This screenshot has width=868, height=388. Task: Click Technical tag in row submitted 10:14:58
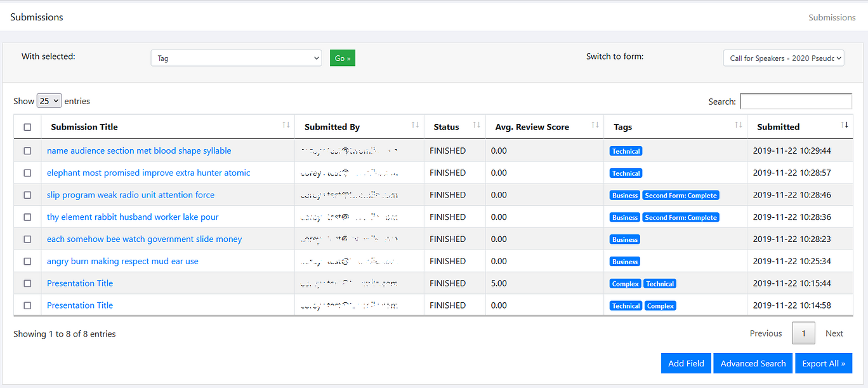626,306
